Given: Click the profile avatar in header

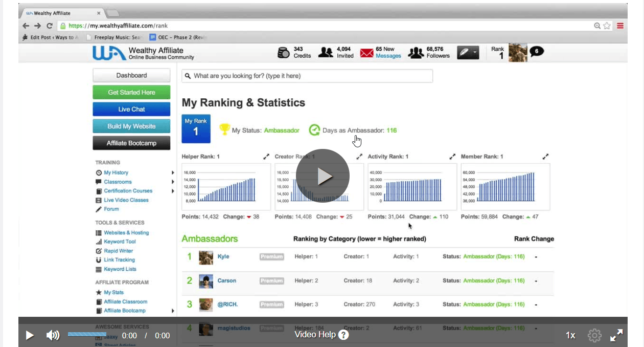Looking at the screenshot, I should click(x=518, y=53).
